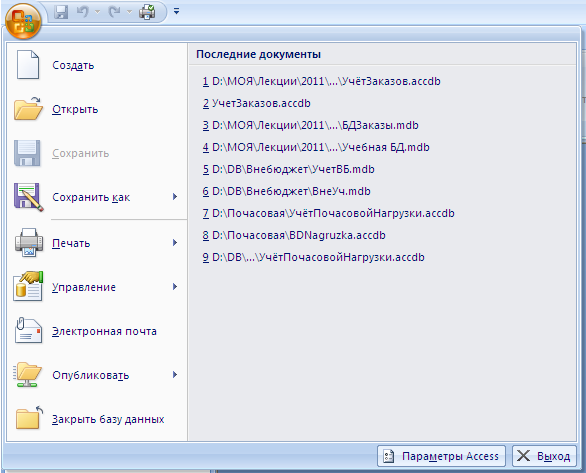The image size is (586, 473).
Task: Choose Электронная почта menu entry
Action: [97, 331]
